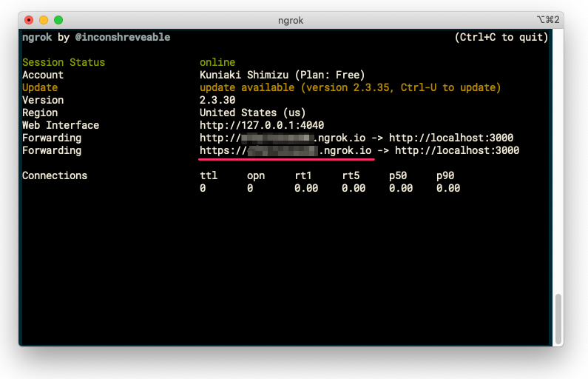The width and height of the screenshot is (588, 379).
Task: Click the 0.00 value under p90
Action: click(x=448, y=188)
